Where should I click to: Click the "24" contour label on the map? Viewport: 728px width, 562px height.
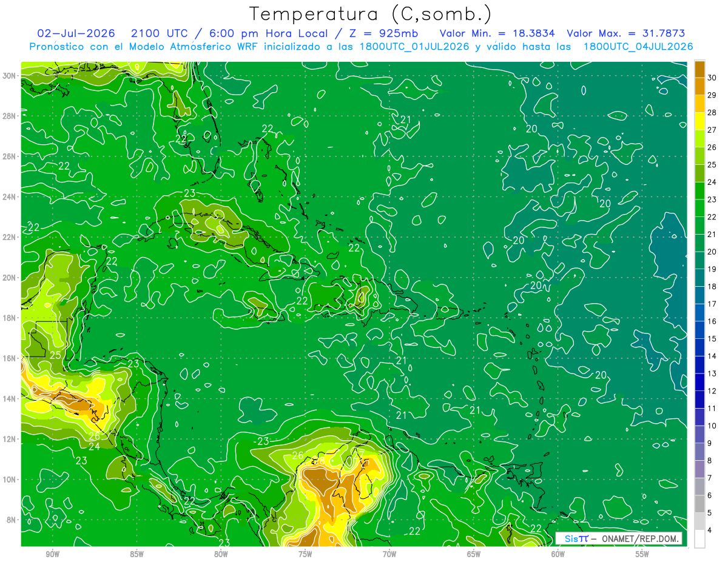[x=94, y=447]
